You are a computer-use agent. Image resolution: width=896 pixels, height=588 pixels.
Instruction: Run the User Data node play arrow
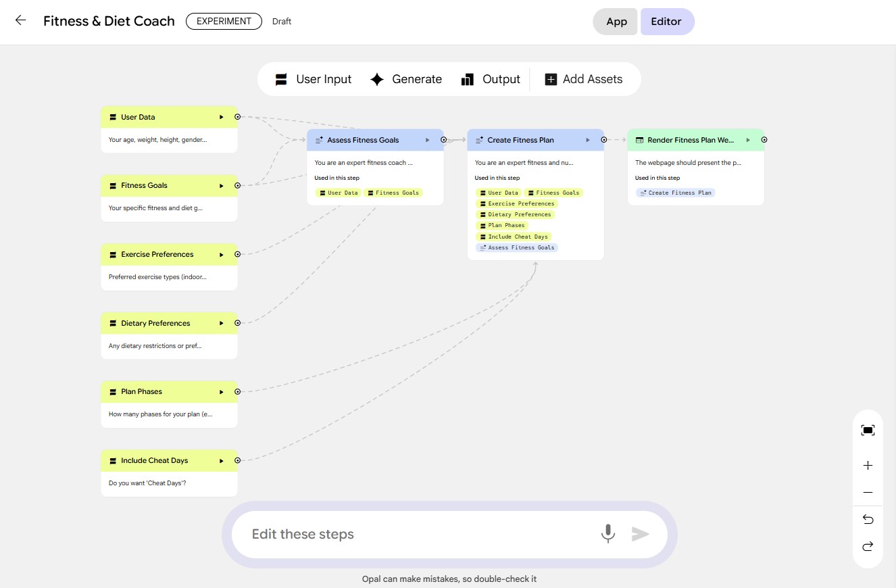[x=222, y=117]
